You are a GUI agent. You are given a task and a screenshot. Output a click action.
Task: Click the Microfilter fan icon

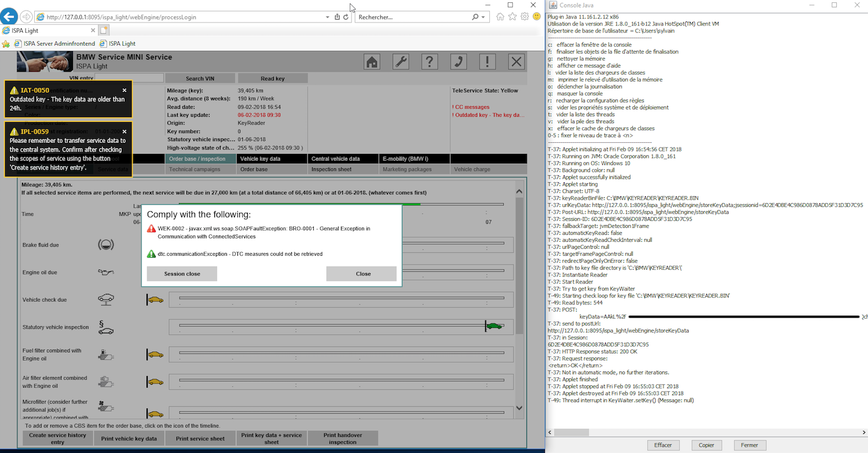point(105,406)
